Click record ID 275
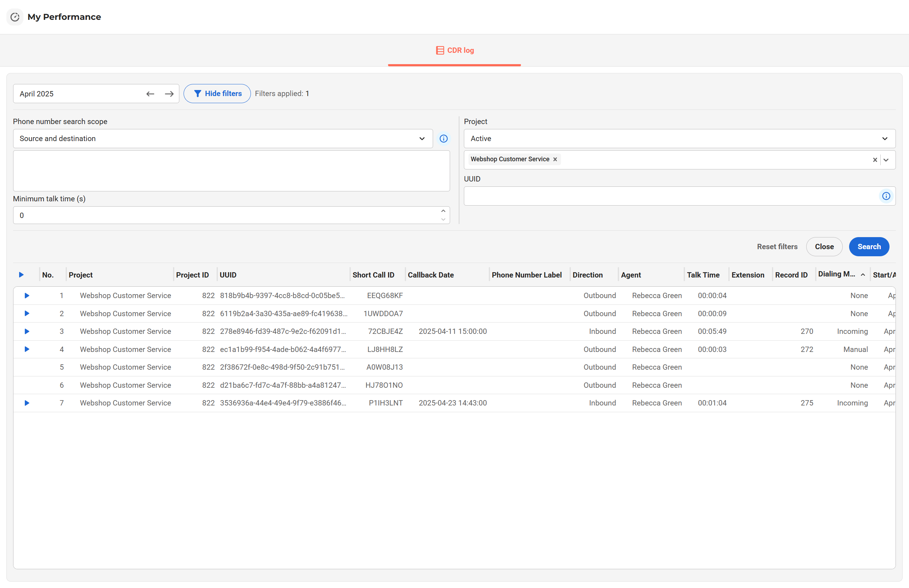This screenshot has height=588, width=909. [807, 403]
